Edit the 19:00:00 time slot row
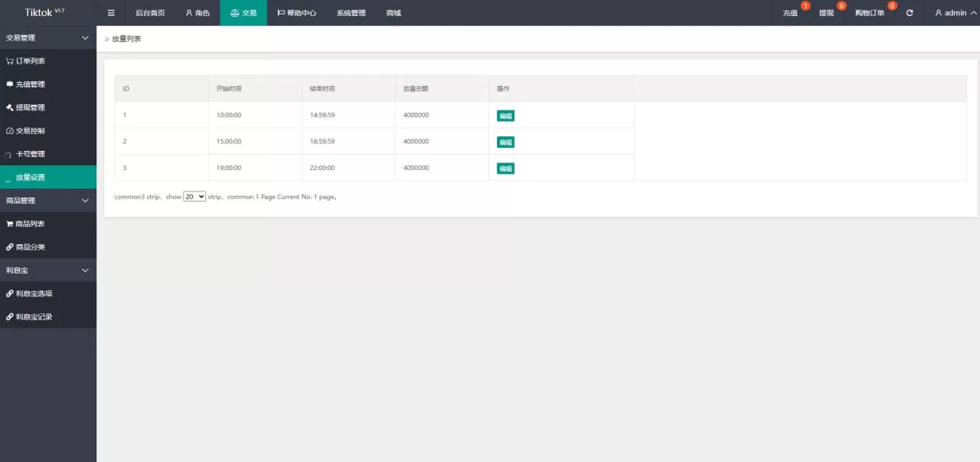 505,169
